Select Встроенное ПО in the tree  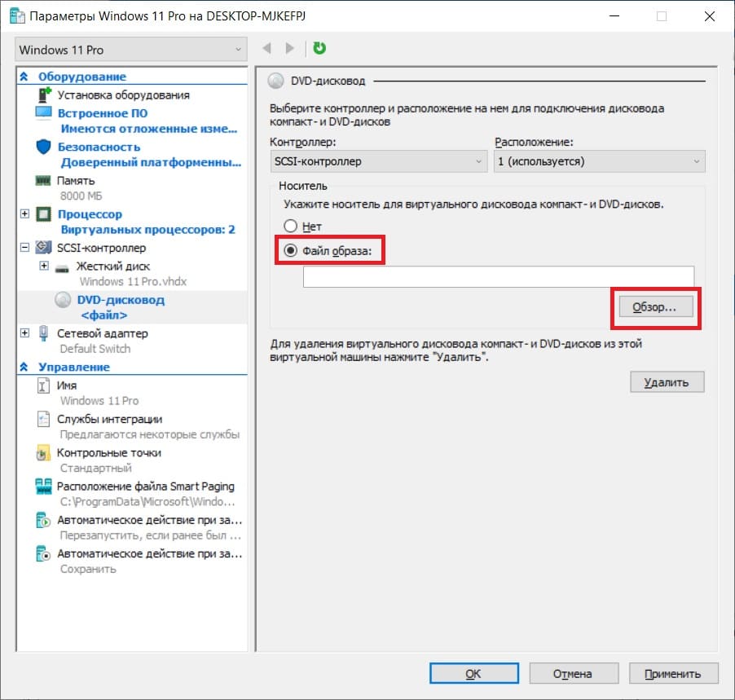point(102,113)
